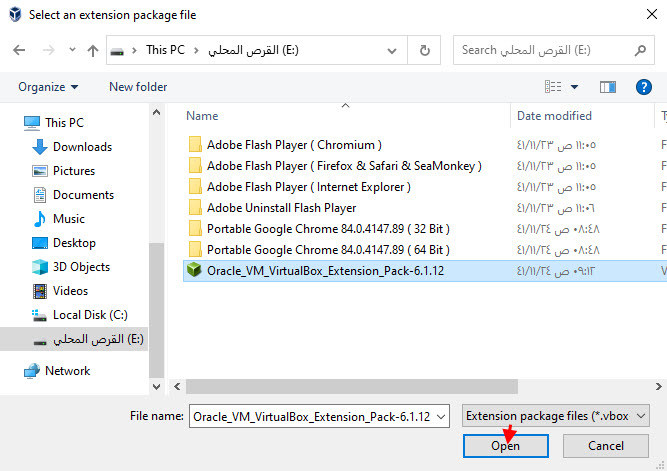Click the green VirtualBox extension pack icon
The height and width of the screenshot is (471, 667).
coord(194,270)
